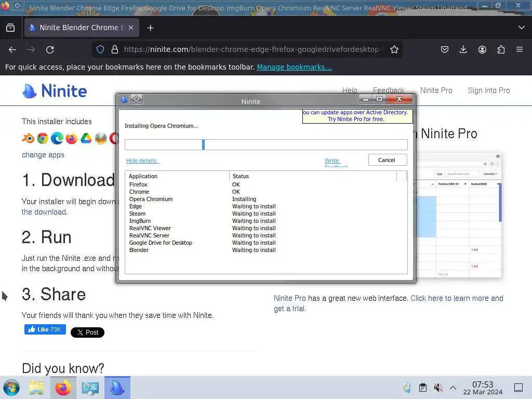The image size is (532, 399).
Task: Click the Firefox taskbar icon
Action: (63, 388)
